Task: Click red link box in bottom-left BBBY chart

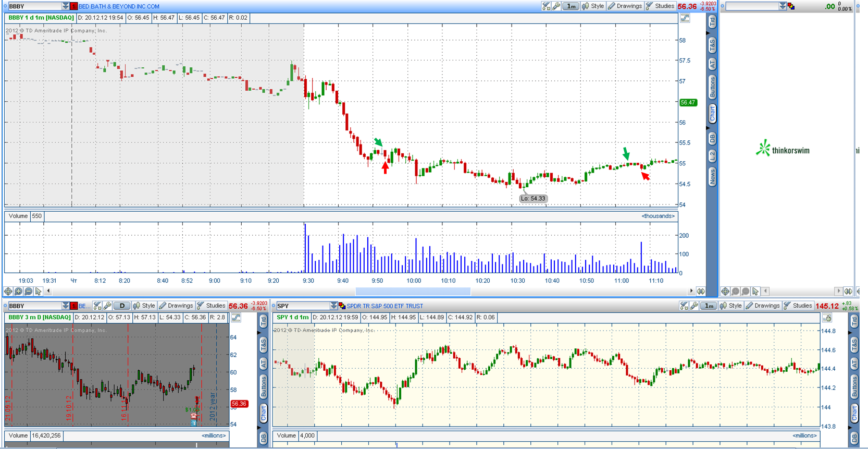Action: [74, 306]
